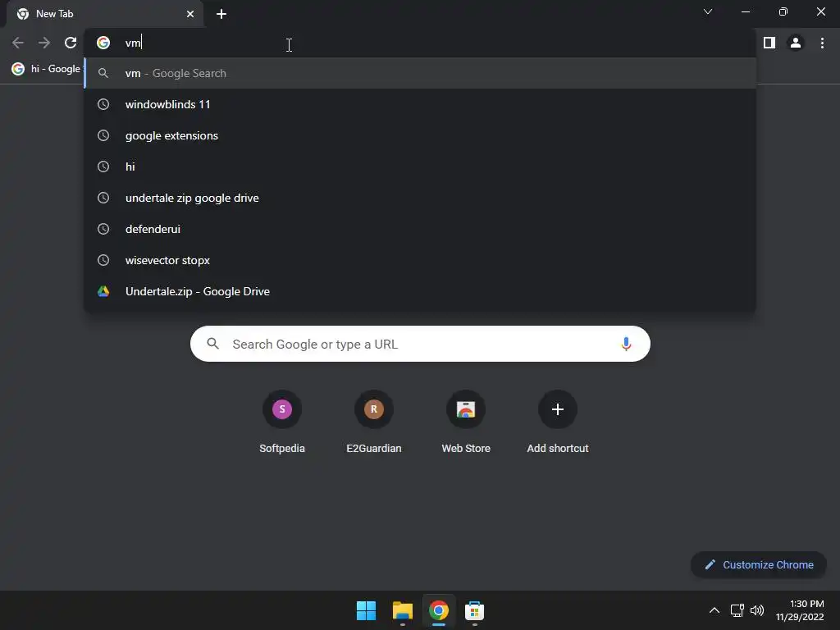Open the Softpedia shortcut
This screenshot has width=840, height=630.
(x=282, y=423)
